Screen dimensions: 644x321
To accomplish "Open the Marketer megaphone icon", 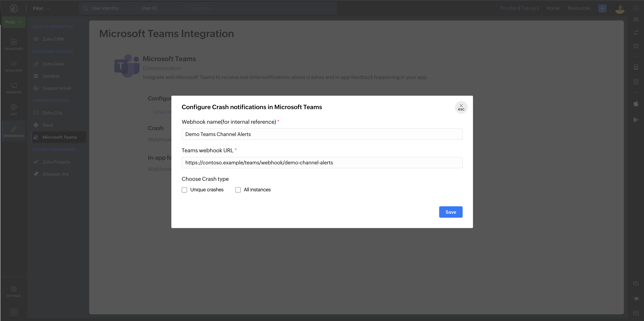I will 14,85.
